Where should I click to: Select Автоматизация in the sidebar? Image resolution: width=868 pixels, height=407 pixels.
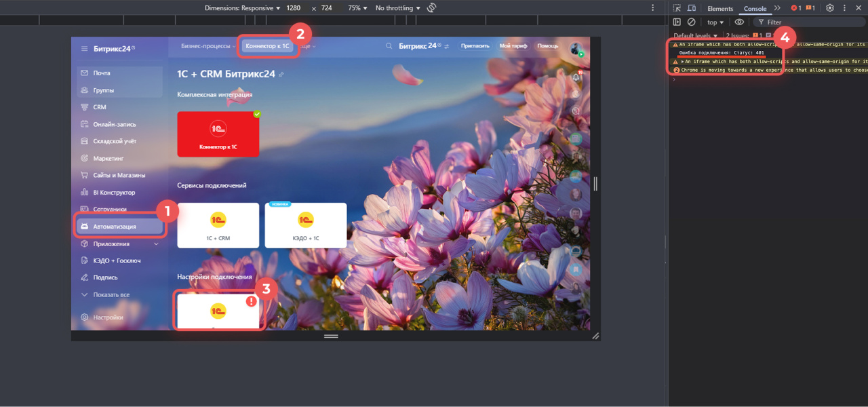119,227
